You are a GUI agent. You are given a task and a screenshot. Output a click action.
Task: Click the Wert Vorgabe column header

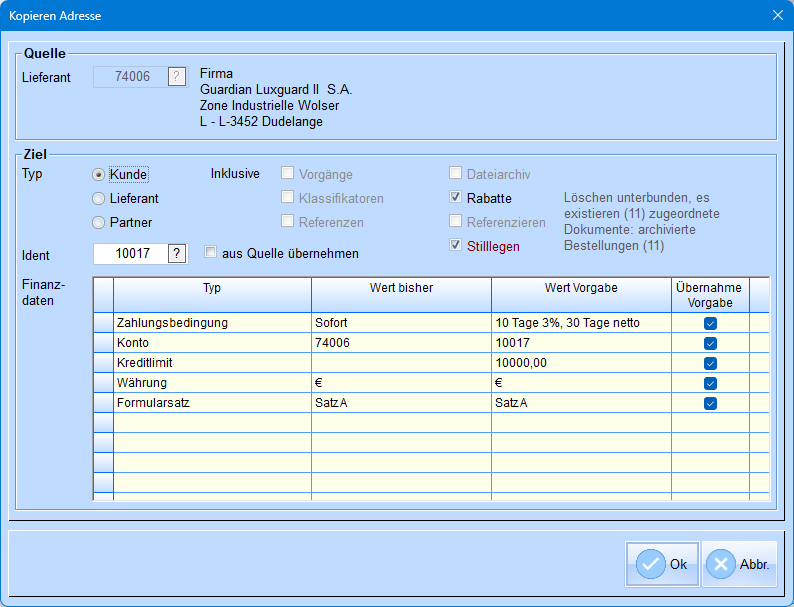click(x=581, y=295)
